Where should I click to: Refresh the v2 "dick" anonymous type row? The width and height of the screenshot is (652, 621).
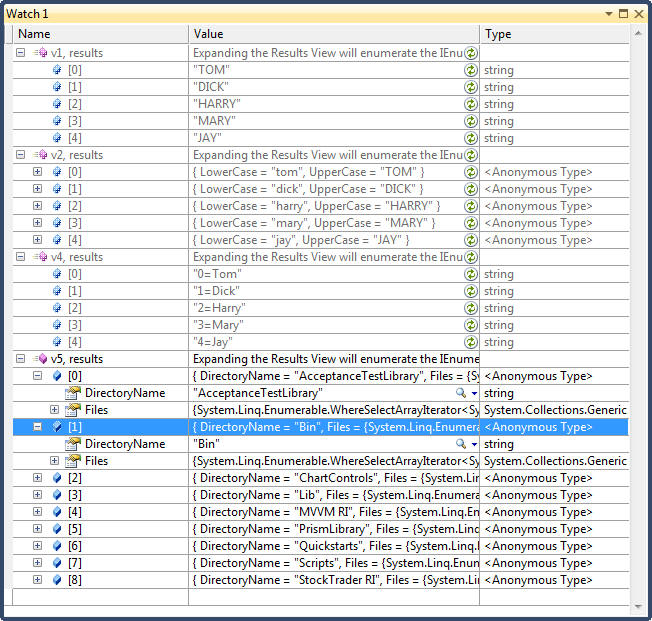pos(470,190)
